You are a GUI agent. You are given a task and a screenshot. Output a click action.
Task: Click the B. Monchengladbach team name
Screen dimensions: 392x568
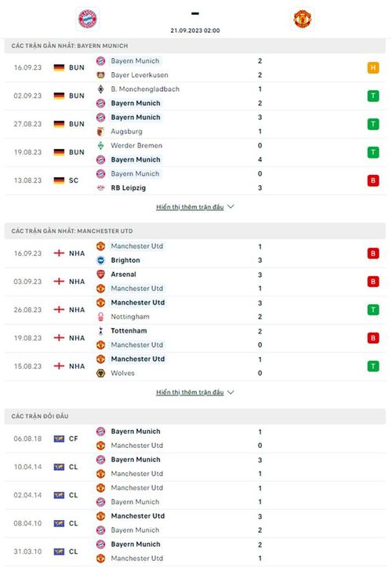145,89
